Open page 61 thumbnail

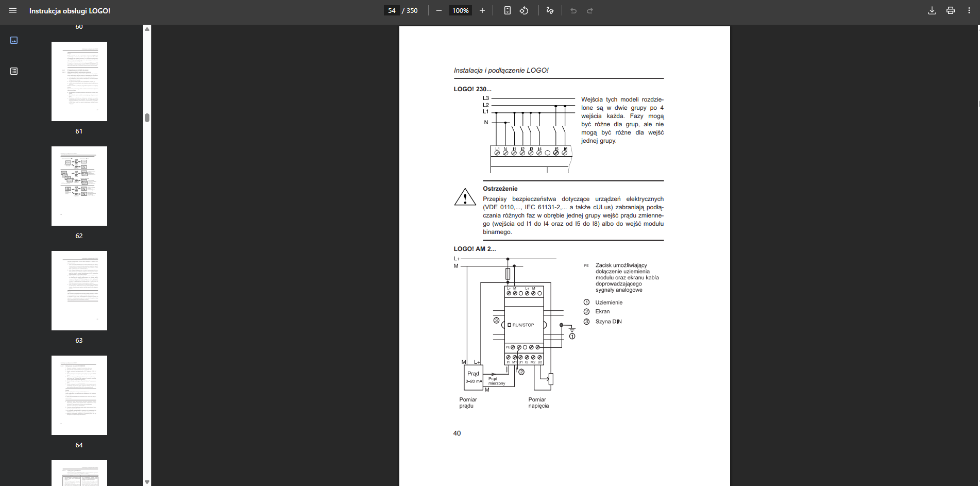click(79, 81)
